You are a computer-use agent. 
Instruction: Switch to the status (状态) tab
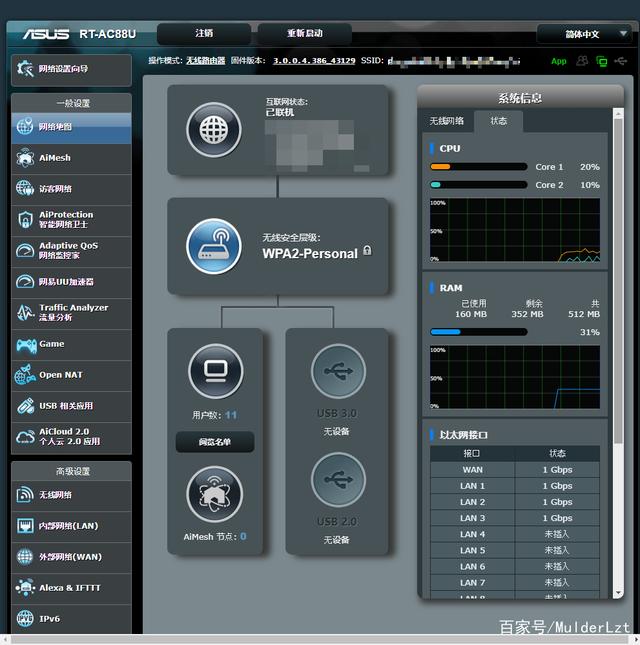[499, 121]
